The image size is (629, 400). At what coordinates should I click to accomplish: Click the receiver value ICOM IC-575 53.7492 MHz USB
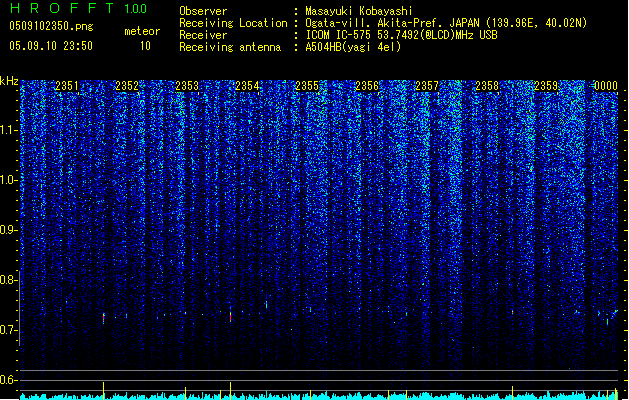click(x=402, y=35)
